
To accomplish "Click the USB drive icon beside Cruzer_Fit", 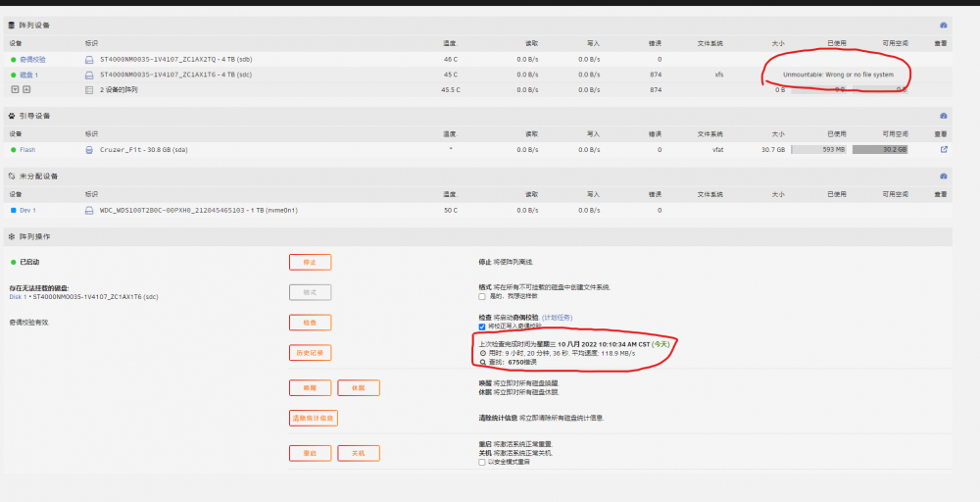I will pos(89,150).
